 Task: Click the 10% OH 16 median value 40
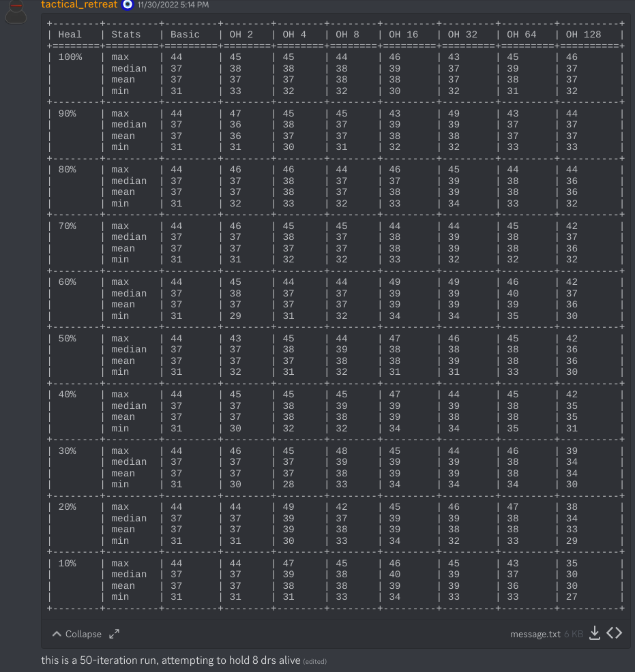click(x=394, y=575)
